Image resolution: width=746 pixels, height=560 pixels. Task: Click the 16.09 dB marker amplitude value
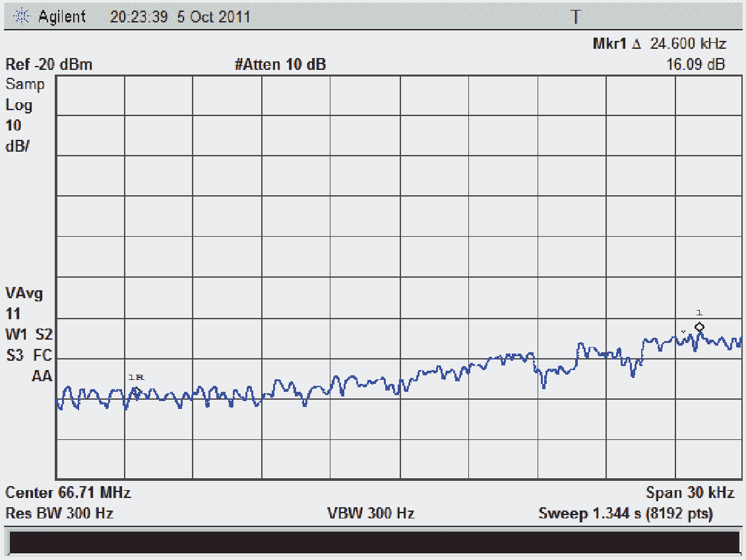click(695, 65)
